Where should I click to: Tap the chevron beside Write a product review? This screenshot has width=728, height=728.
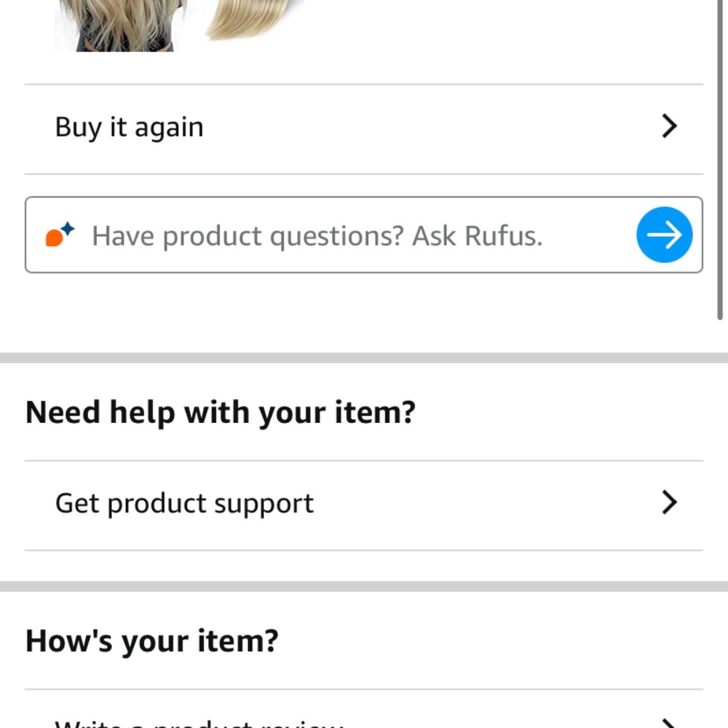[669, 723]
